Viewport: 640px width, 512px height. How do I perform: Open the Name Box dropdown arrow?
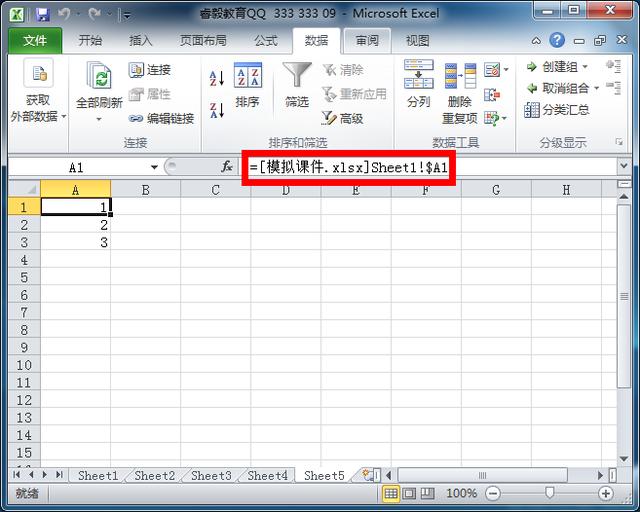[x=154, y=167]
